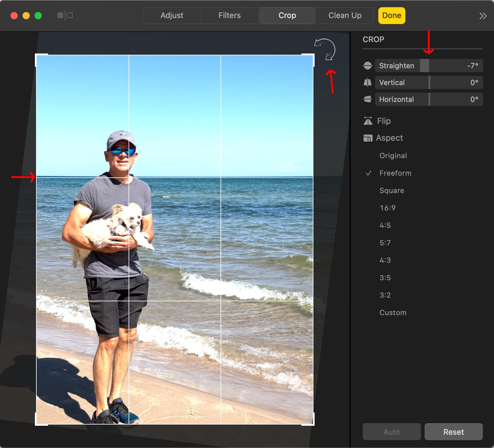Click the yellow minimize window button

(26, 16)
